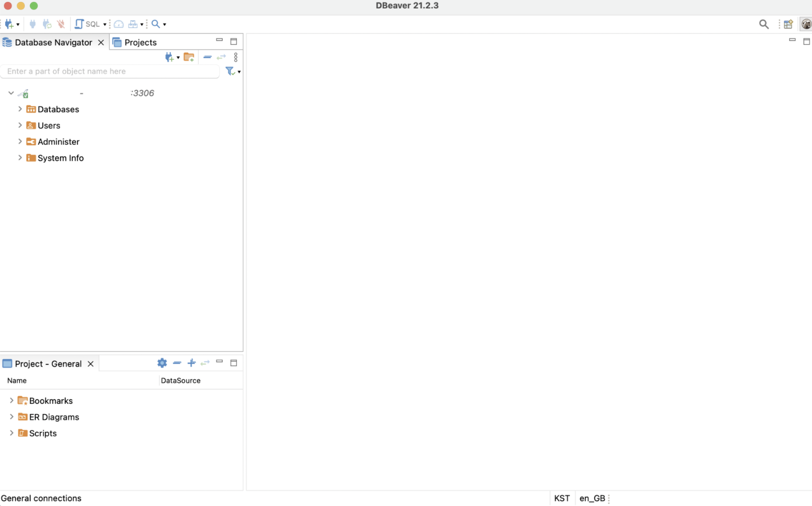
Task: Expand the Bookmarks folder
Action: (11, 401)
